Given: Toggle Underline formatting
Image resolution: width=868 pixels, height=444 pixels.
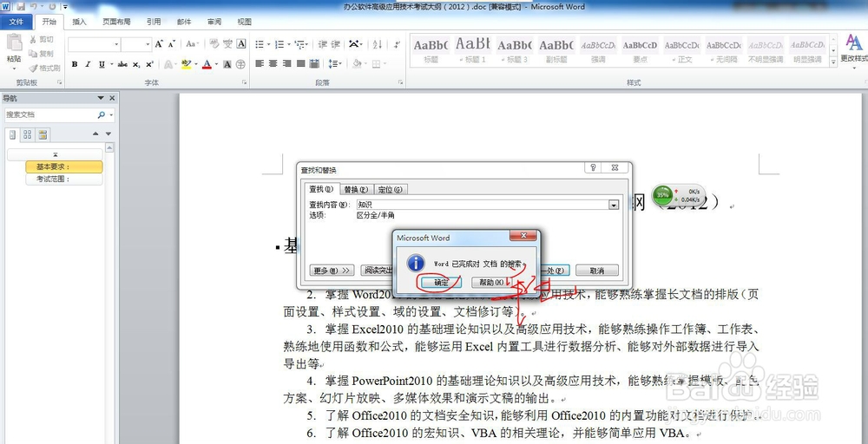Looking at the screenshot, I should [x=102, y=64].
